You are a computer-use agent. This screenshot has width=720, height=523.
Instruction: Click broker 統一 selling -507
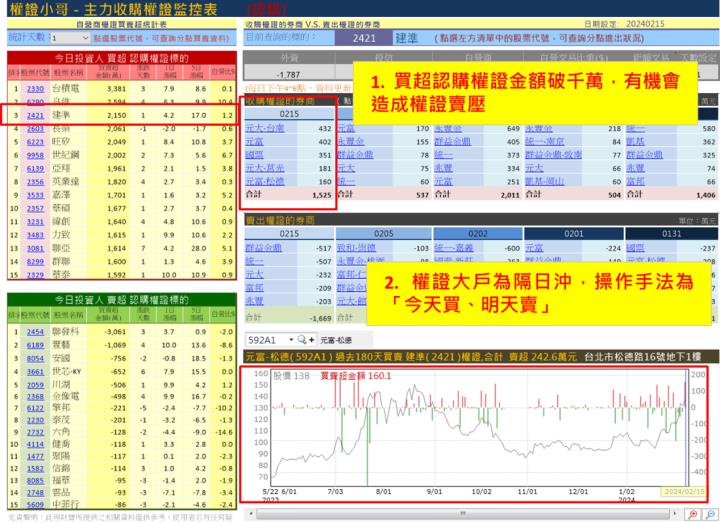254,261
